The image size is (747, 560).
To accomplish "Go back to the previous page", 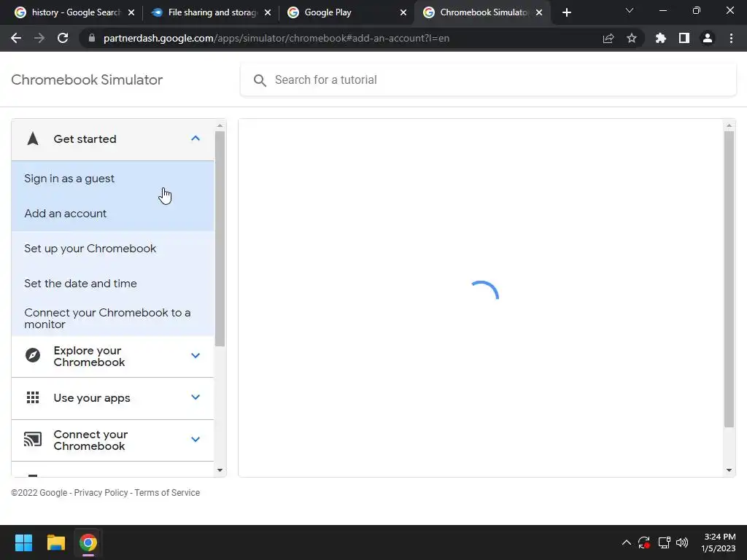I will click(16, 38).
